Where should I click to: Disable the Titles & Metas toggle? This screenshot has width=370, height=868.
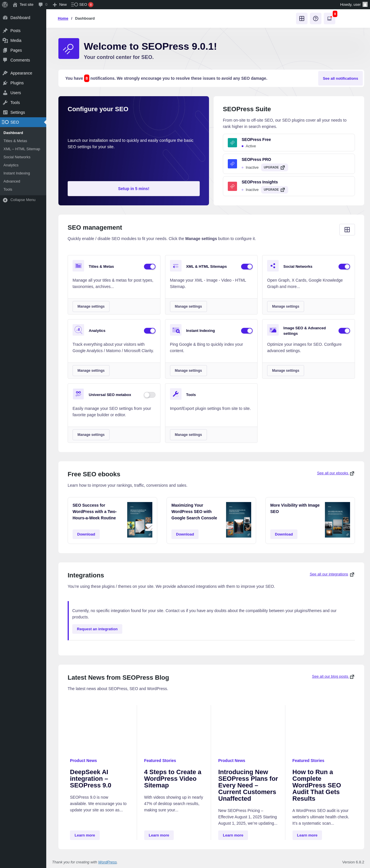[x=149, y=267]
